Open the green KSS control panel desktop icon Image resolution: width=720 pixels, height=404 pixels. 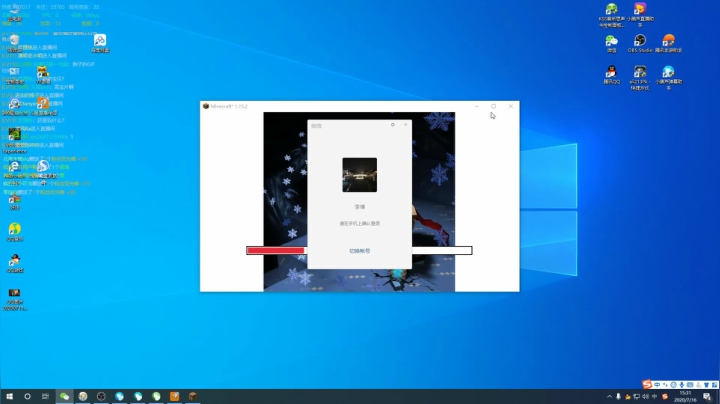(612, 15)
